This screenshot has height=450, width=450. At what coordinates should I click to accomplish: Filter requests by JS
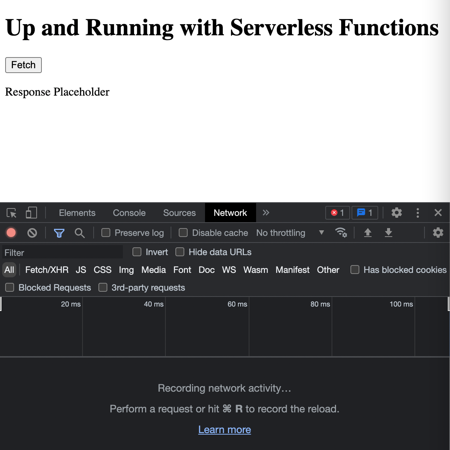(x=81, y=270)
